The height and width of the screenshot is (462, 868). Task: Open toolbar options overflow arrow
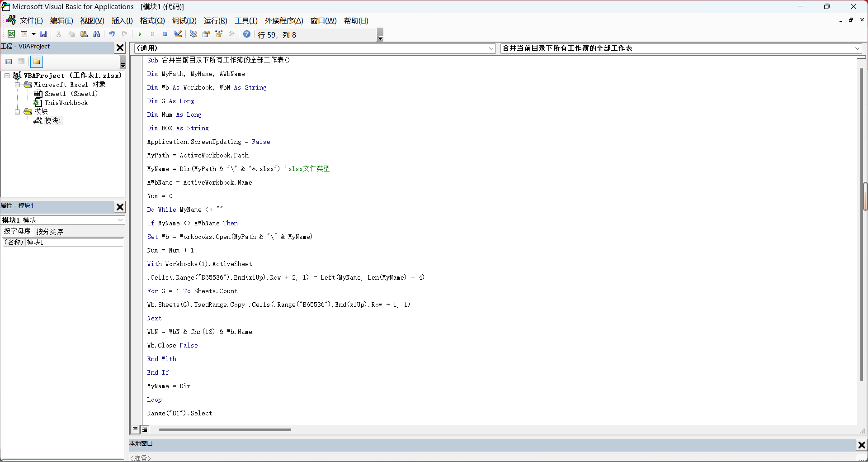pos(380,35)
